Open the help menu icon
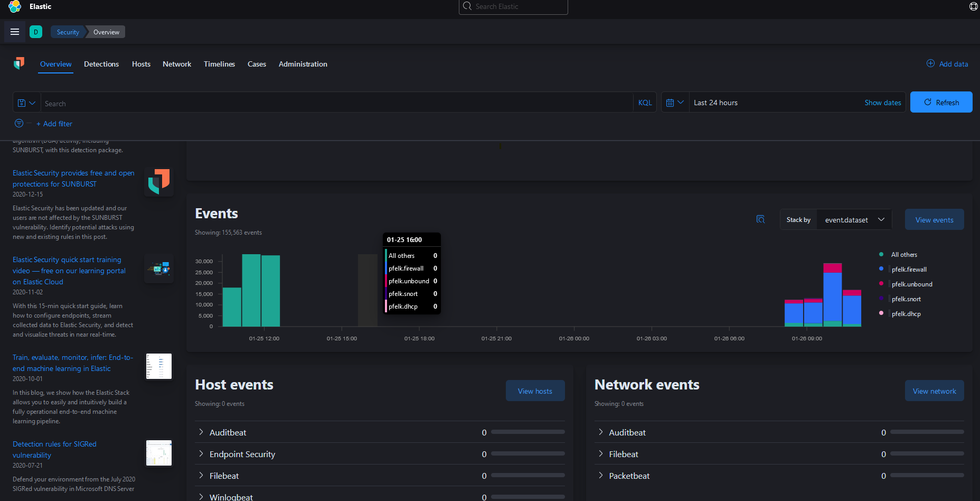This screenshot has width=980, height=501. [x=974, y=6]
